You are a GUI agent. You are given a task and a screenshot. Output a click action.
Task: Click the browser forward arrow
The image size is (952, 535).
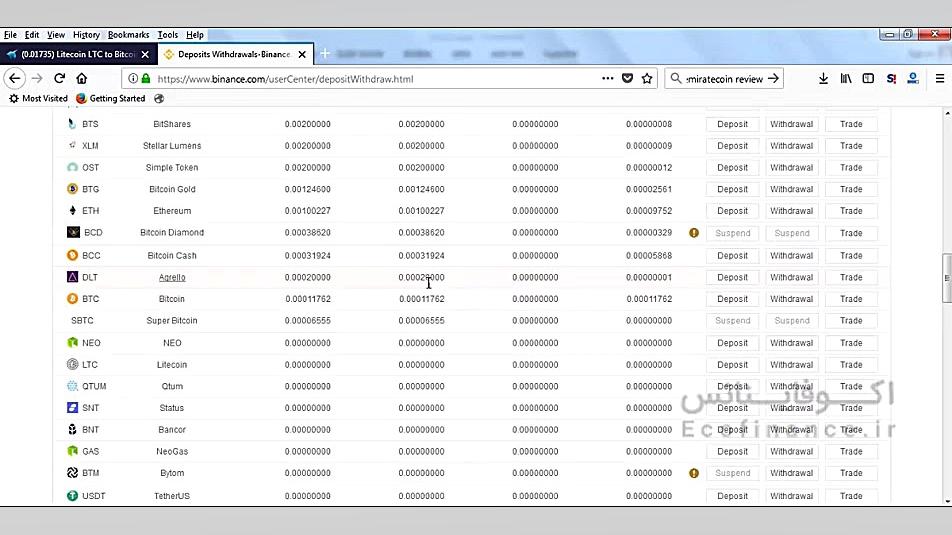pyautogui.click(x=37, y=78)
